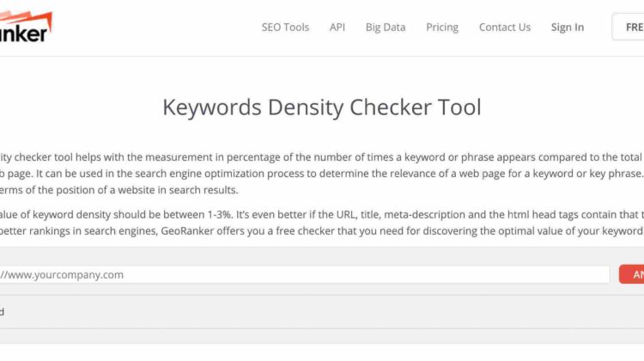Image resolution: width=644 pixels, height=361 pixels.
Task: Click the Keywords Density Checker Tool heading
Action: [x=322, y=107]
